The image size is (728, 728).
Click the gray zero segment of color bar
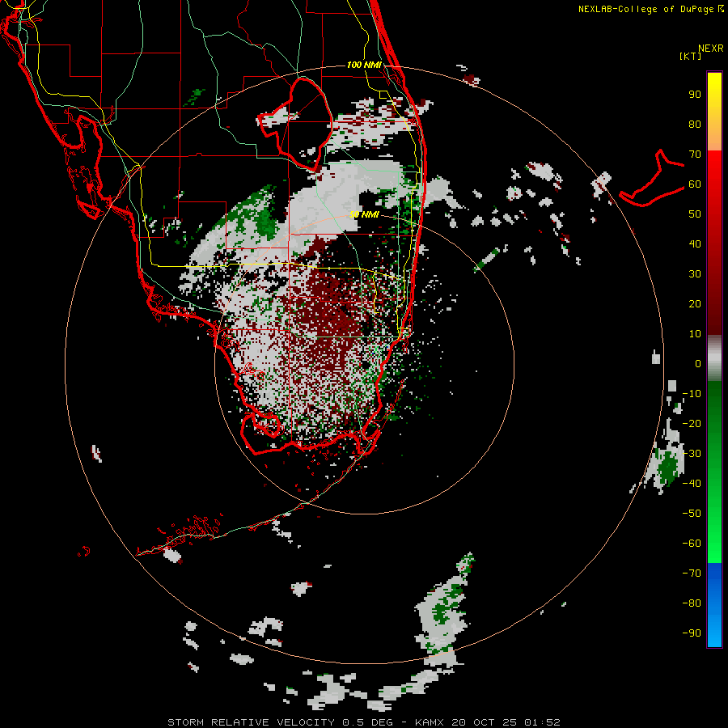point(714,358)
